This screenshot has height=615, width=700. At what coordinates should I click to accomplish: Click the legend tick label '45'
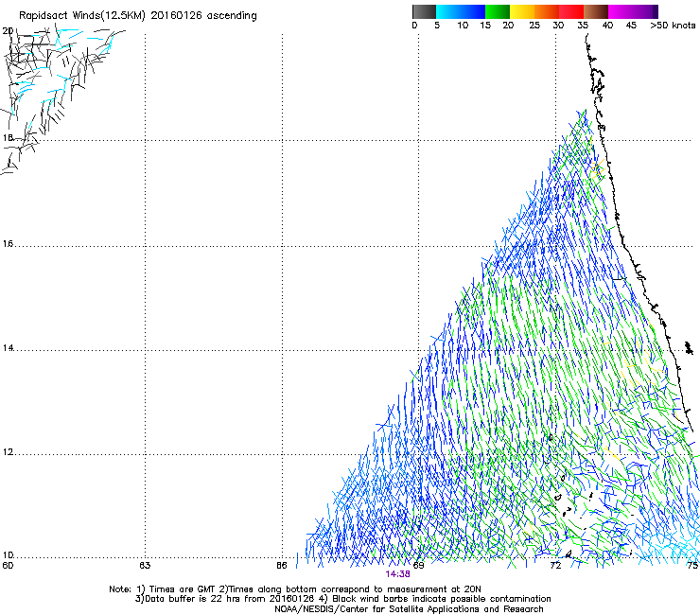[631, 26]
